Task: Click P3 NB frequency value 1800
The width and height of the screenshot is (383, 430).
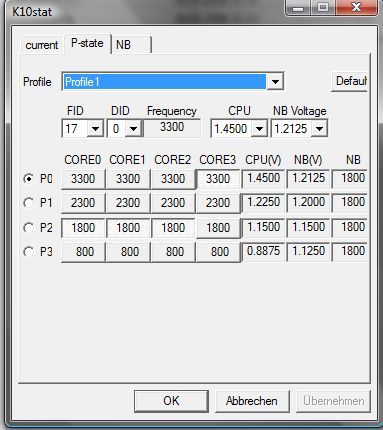Action: [x=350, y=251]
